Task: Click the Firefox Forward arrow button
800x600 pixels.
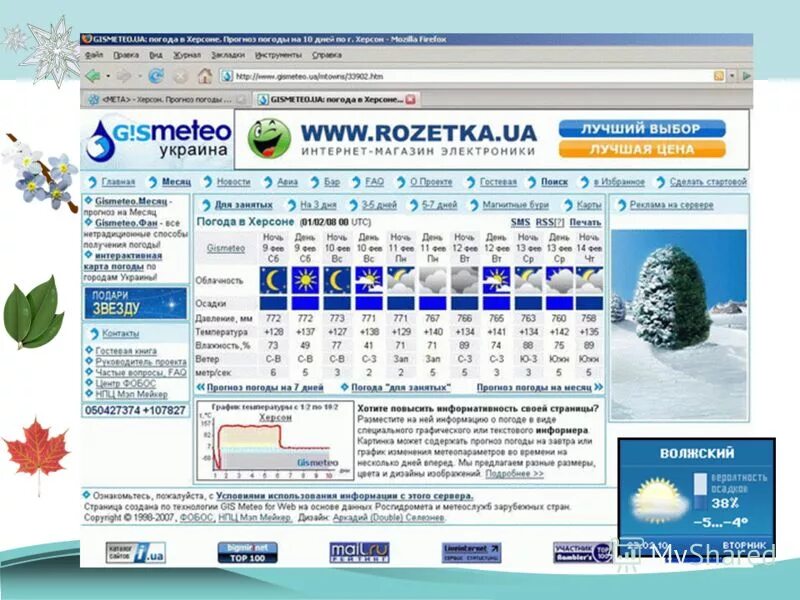Action: tap(124, 76)
